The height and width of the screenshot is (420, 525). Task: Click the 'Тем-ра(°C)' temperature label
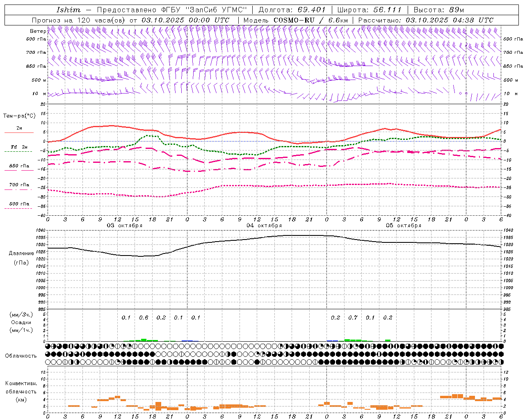pos(19,116)
